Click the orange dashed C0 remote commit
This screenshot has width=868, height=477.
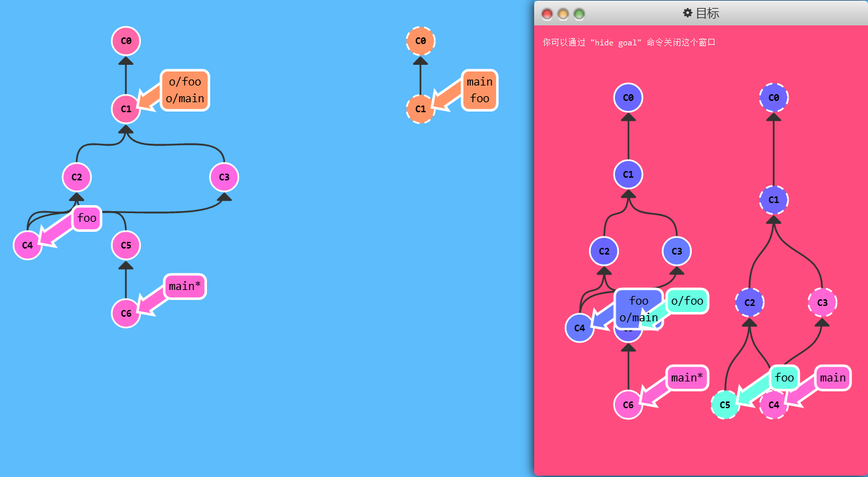click(420, 41)
